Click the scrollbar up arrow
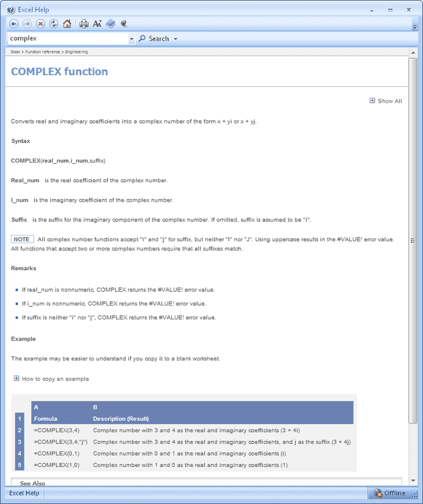 tap(413, 52)
